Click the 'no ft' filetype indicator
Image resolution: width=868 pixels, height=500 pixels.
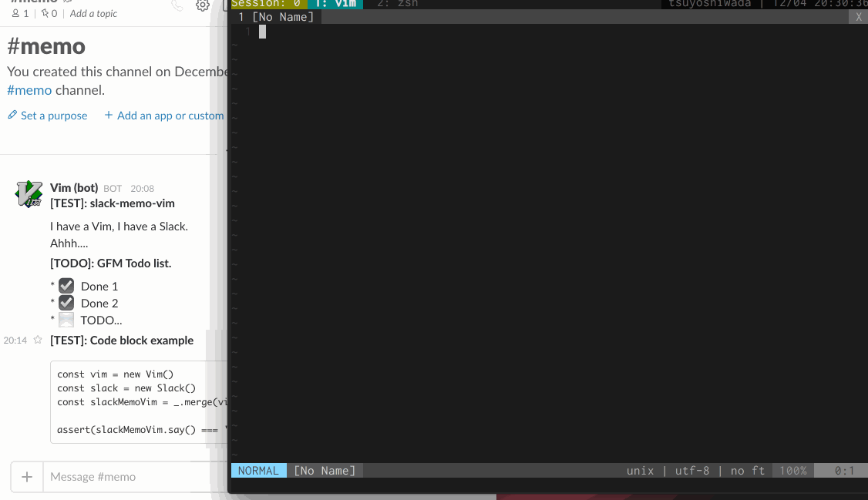point(747,471)
